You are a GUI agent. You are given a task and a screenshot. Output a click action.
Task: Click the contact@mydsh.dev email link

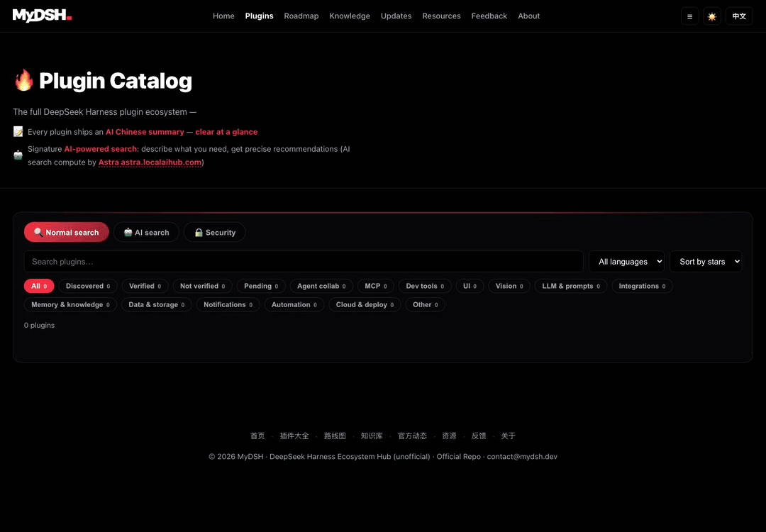(522, 456)
